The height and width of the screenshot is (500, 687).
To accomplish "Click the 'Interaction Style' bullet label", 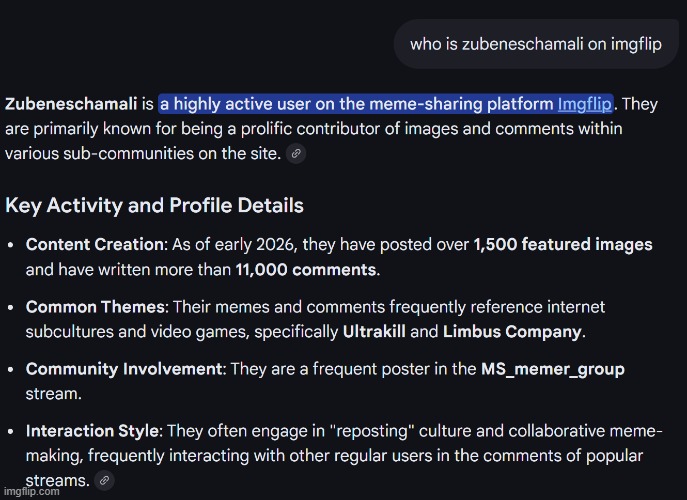I will [92, 431].
